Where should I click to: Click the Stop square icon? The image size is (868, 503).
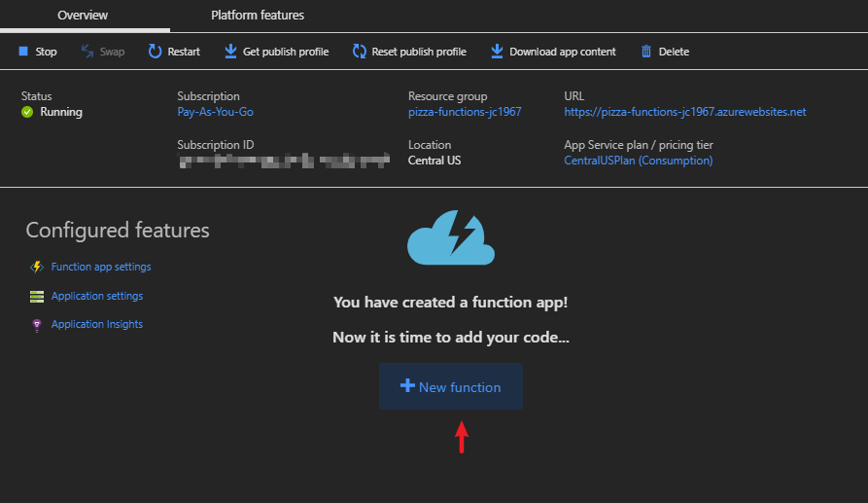pos(23,51)
